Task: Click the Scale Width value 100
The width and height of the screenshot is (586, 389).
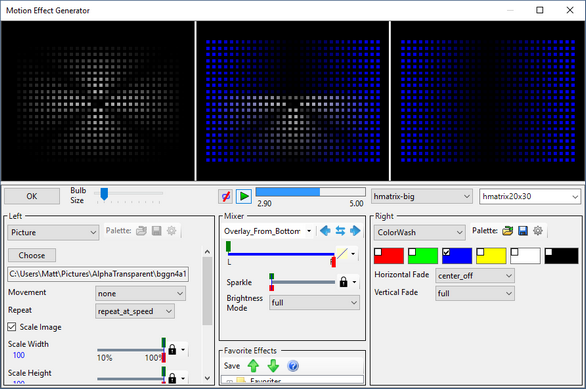Action: point(19,355)
